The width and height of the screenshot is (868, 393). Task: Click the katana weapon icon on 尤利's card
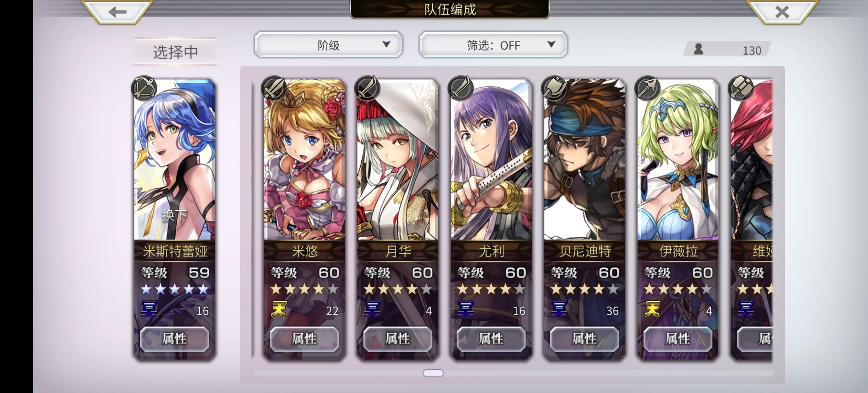[461, 88]
